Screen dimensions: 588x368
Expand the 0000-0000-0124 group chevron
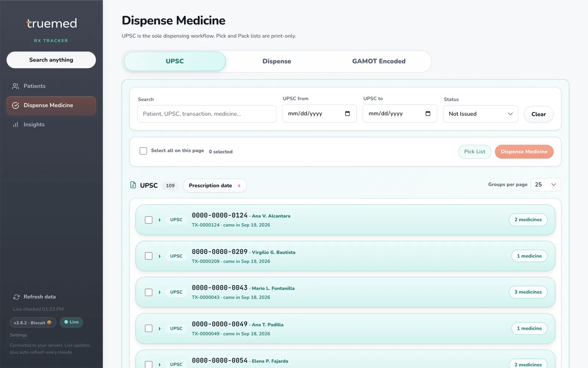tap(159, 220)
